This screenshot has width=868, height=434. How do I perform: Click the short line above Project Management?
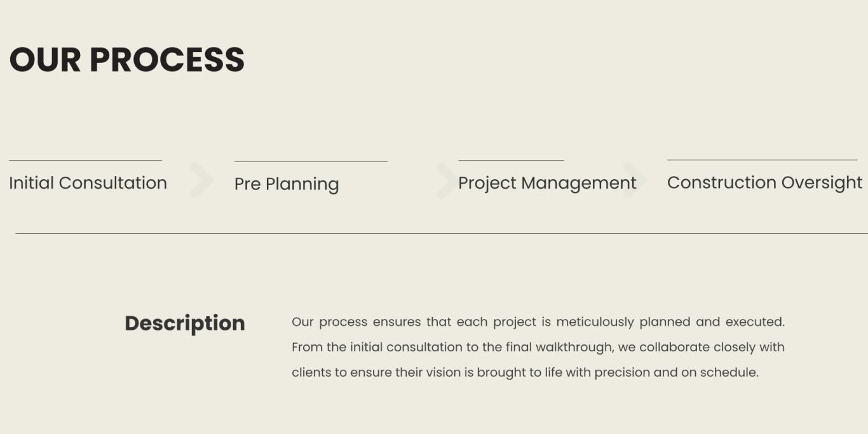pos(511,161)
